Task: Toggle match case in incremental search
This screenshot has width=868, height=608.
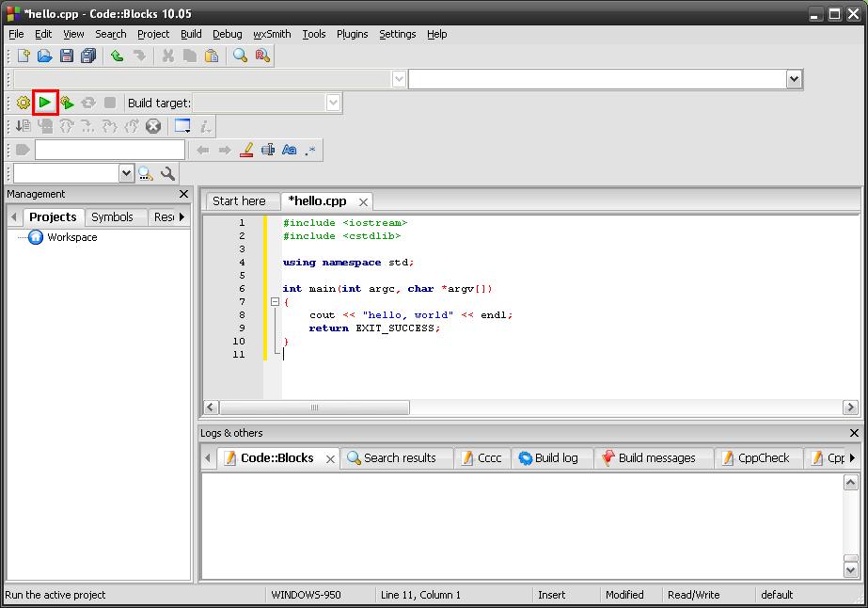Action: [289, 150]
